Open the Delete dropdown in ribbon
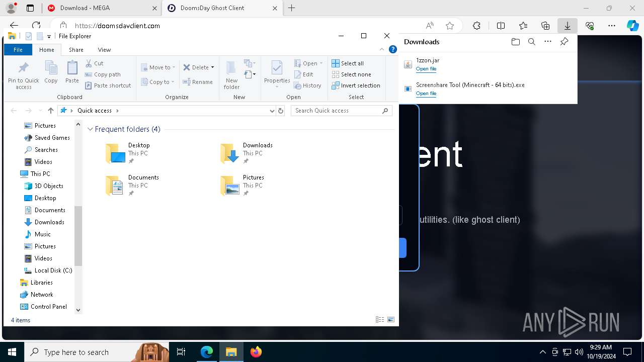Image resolution: width=644 pixels, height=362 pixels. 199,67
